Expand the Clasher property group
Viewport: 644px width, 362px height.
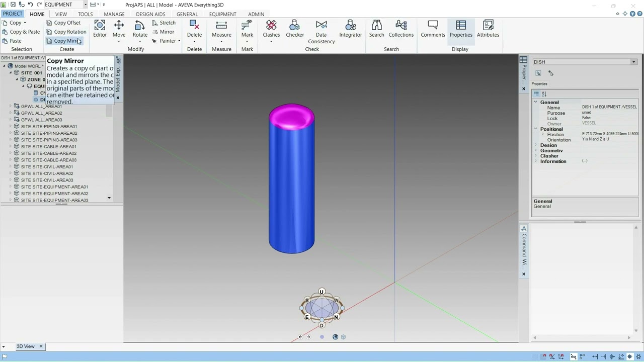point(535,156)
